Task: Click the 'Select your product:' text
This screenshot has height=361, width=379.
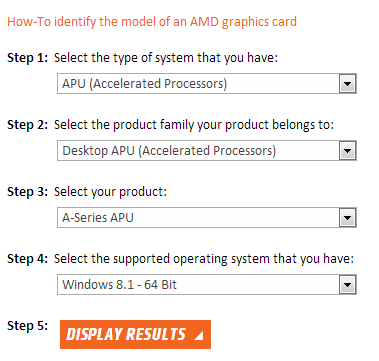Action: click(x=110, y=192)
